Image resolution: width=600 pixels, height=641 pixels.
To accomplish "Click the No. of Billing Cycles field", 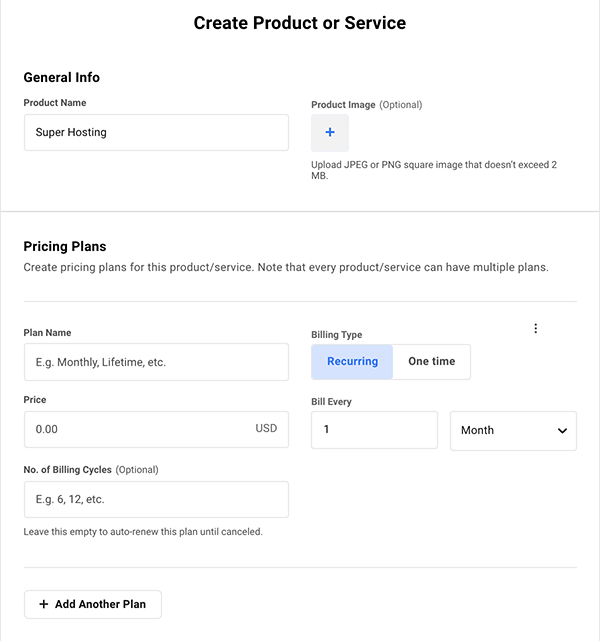I will (x=156, y=499).
